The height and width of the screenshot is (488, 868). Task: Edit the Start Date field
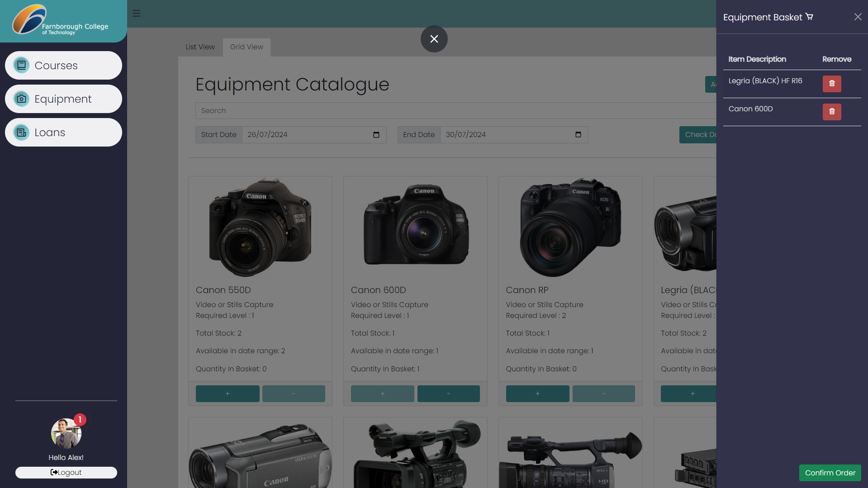point(314,135)
